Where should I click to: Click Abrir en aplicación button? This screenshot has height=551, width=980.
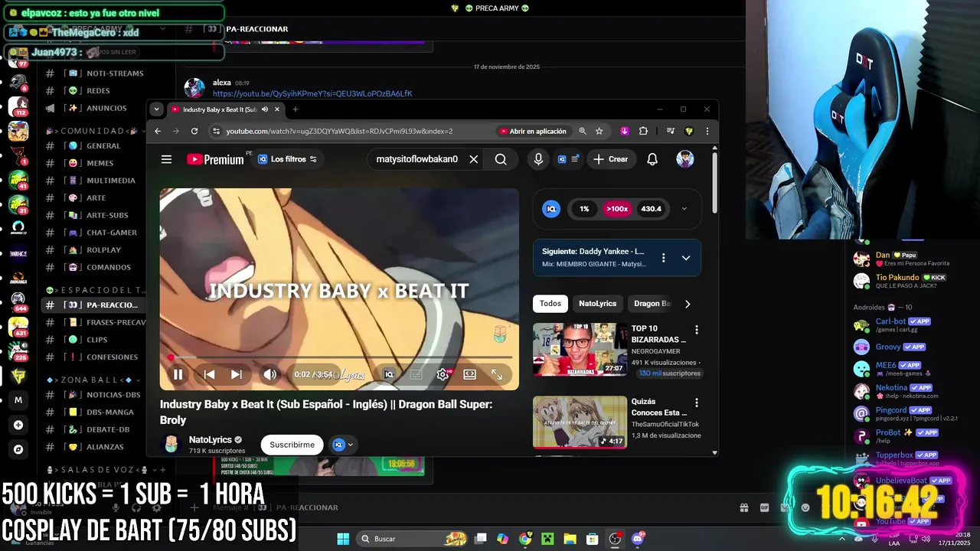point(533,131)
